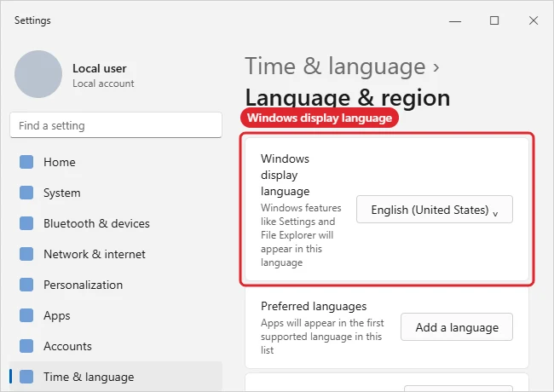The width and height of the screenshot is (554, 392).
Task: Open Bluetooth & devices page
Action: pyautogui.click(x=116, y=223)
